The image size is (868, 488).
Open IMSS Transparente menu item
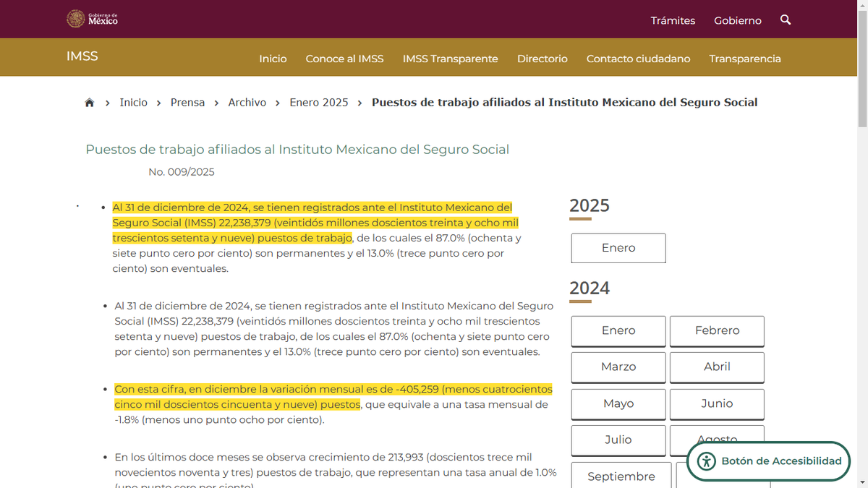tap(451, 59)
